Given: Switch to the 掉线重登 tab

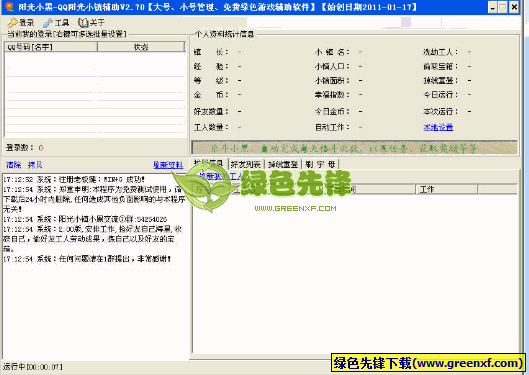Looking at the screenshot, I should (x=283, y=164).
